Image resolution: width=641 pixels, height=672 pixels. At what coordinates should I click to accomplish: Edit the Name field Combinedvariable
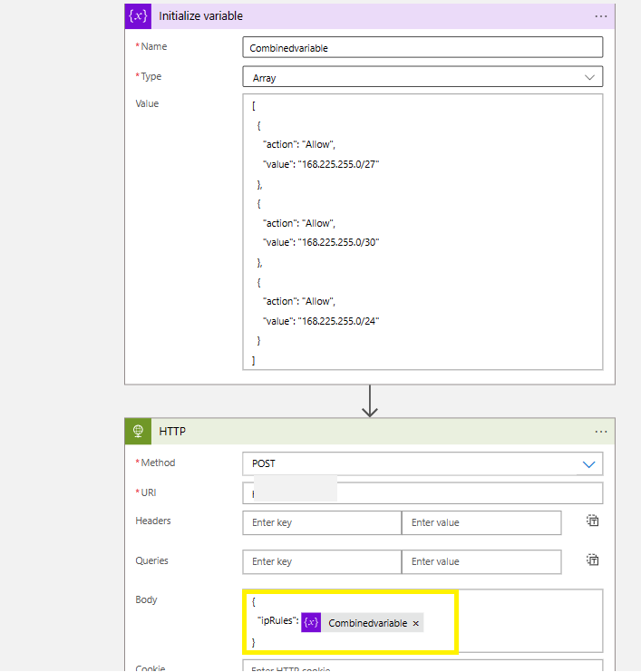(x=422, y=47)
